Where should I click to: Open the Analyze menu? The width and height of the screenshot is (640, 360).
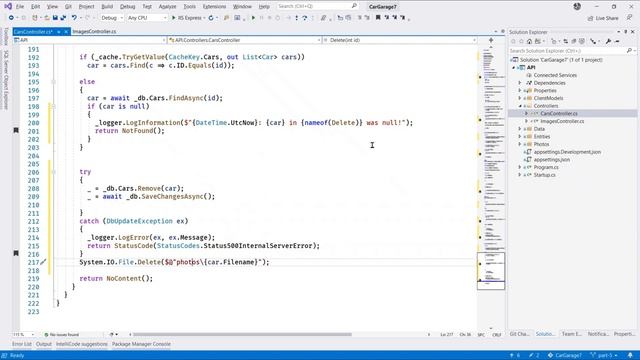pos(167,7)
